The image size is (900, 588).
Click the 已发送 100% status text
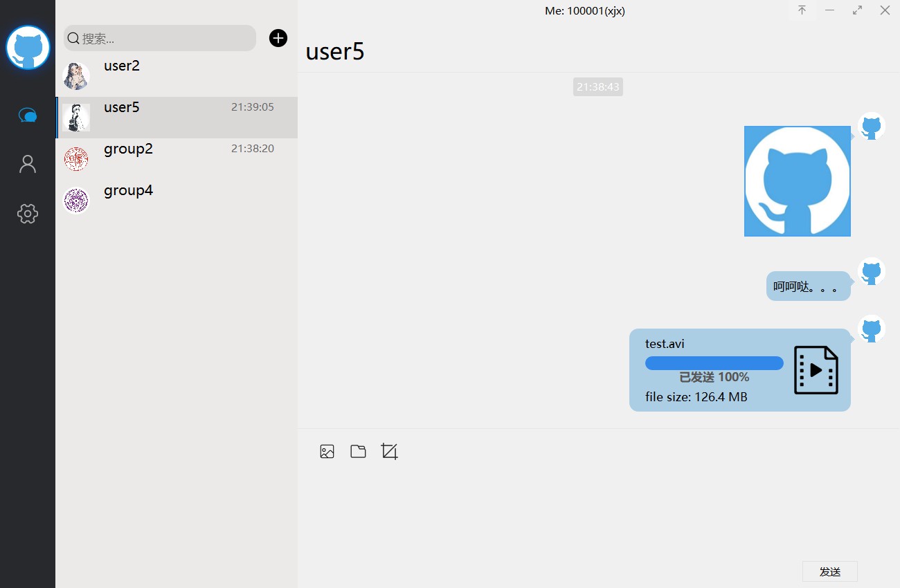[714, 377]
